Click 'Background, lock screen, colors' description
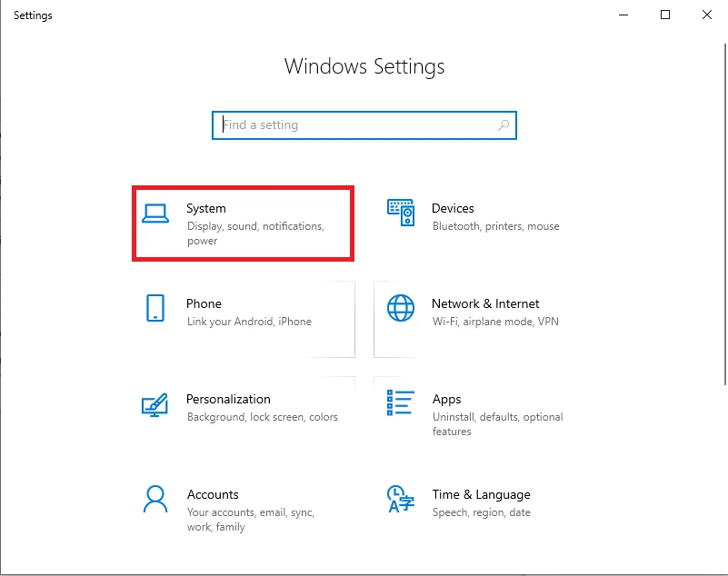 [263, 417]
